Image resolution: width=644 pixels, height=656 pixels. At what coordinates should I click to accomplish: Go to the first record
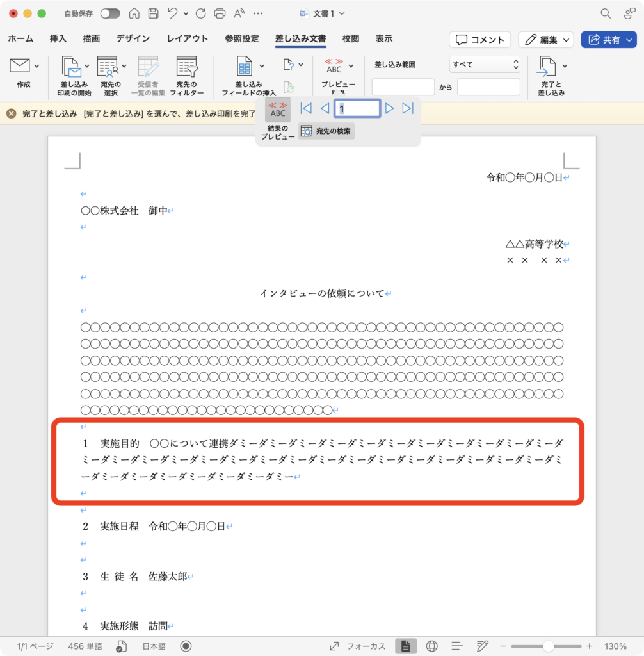(x=306, y=108)
